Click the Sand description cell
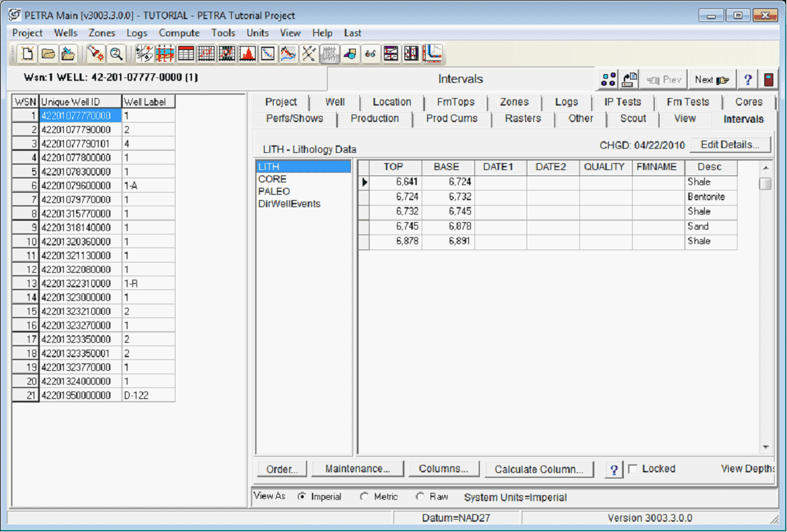 (710, 226)
